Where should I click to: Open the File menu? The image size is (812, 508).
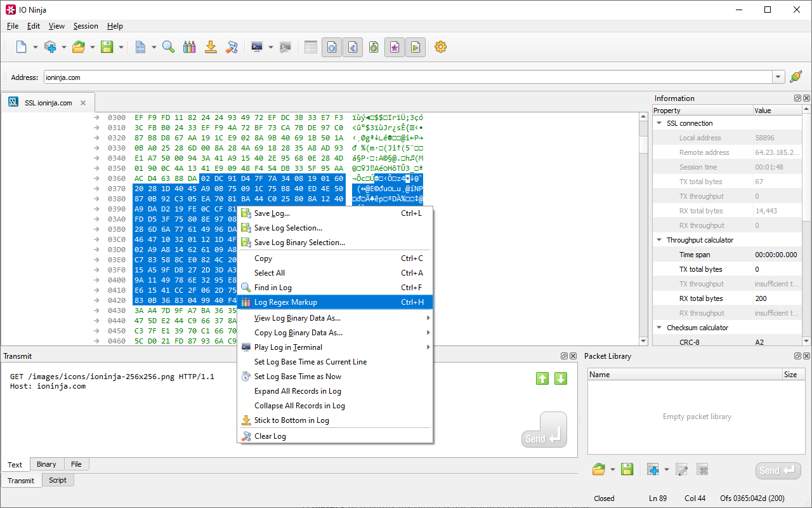coord(13,26)
